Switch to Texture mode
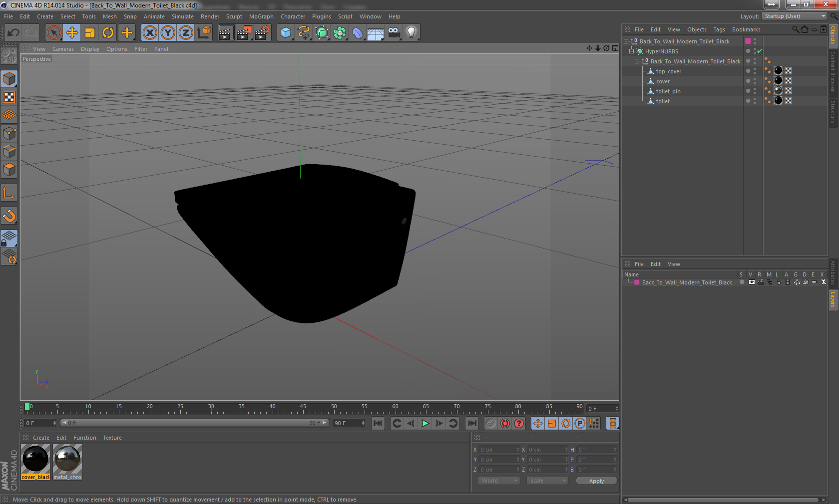Image resolution: width=839 pixels, height=504 pixels. (9, 97)
